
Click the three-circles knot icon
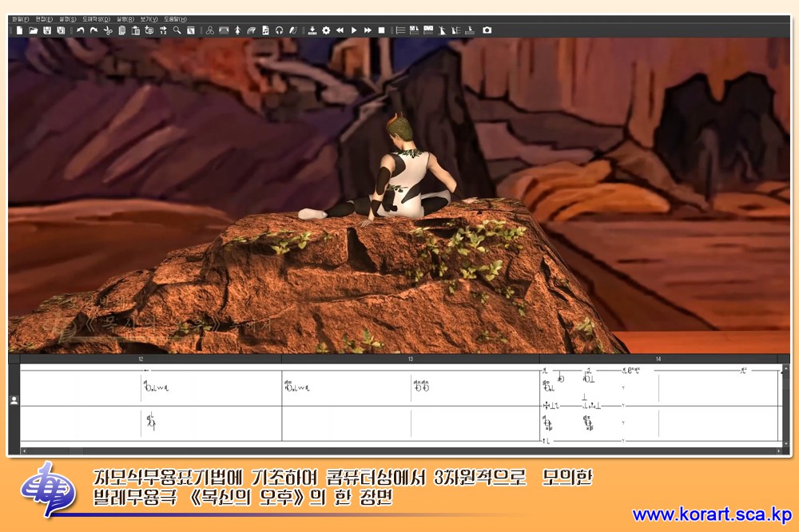[209, 30]
